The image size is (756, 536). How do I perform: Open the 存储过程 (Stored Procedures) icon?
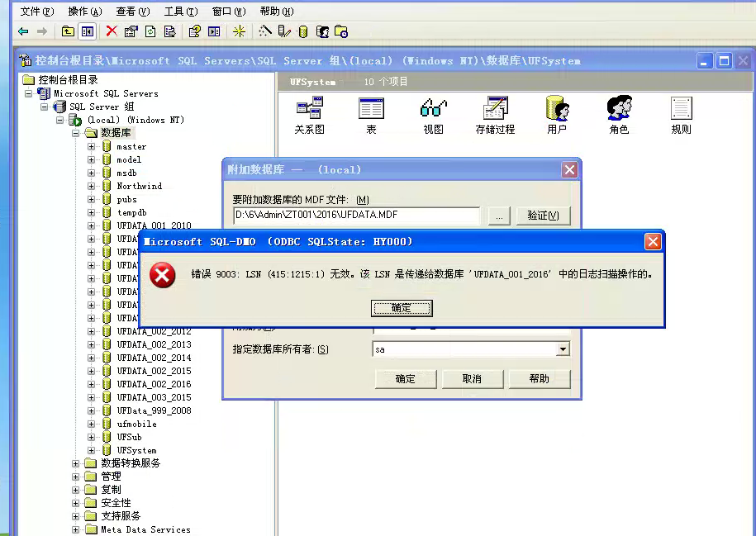pyautogui.click(x=495, y=116)
